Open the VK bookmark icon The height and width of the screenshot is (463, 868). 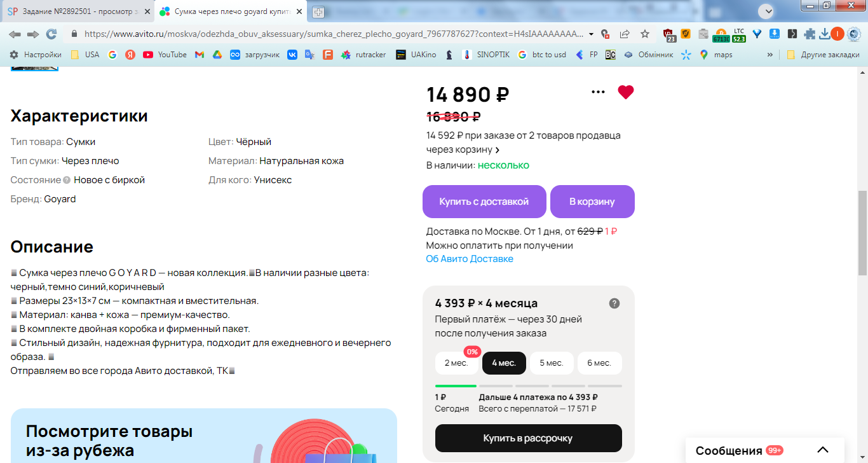pyautogui.click(x=292, y=55)
